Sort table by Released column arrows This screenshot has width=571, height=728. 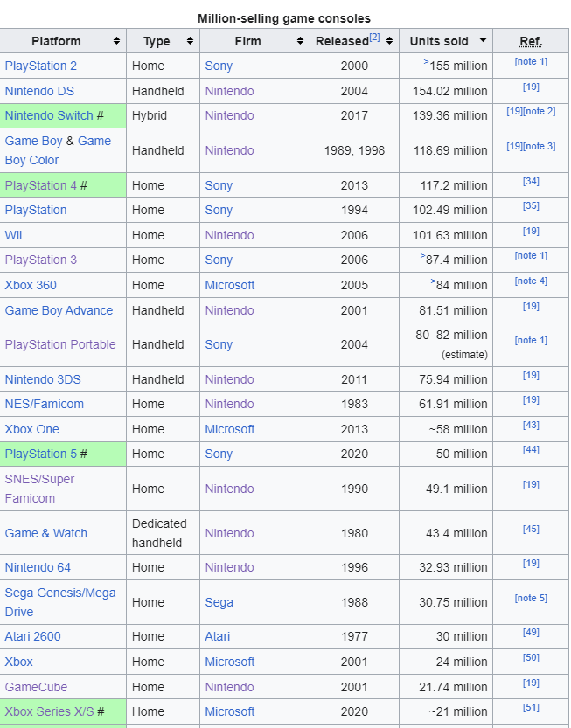click(x=389, y=41)
